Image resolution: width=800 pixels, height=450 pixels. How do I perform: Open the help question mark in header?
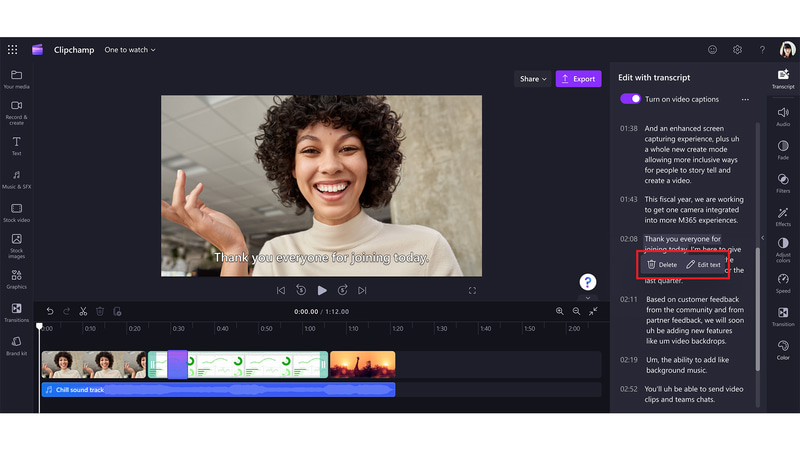click(762, 49)
